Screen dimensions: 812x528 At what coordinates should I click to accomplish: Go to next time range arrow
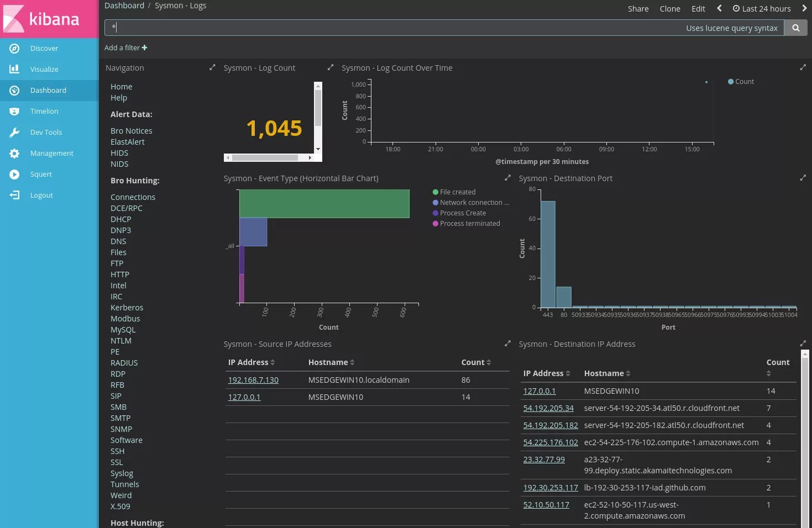point(804,8)
